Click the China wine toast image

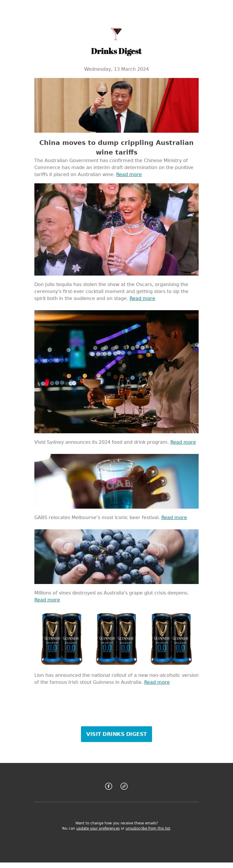pos(116,105)
